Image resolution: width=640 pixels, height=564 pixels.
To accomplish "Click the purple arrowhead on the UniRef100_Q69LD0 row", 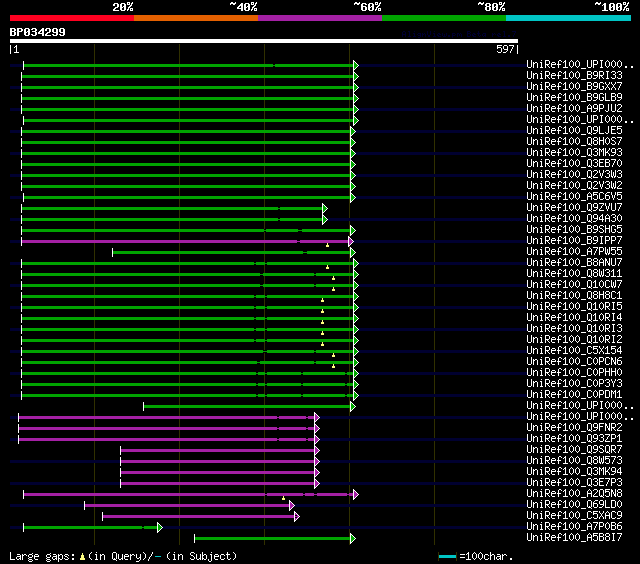I will pyautogui.click(x=292, y=505).
